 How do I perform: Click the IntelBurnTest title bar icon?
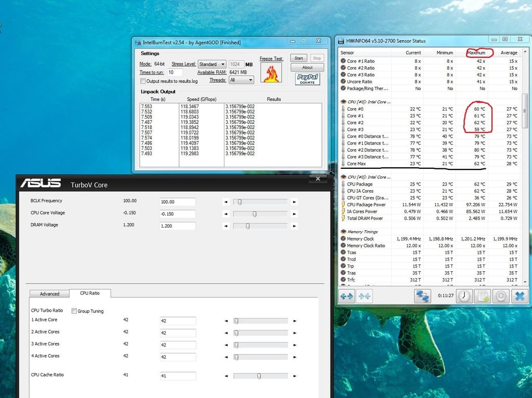click(x=138, y=43)
